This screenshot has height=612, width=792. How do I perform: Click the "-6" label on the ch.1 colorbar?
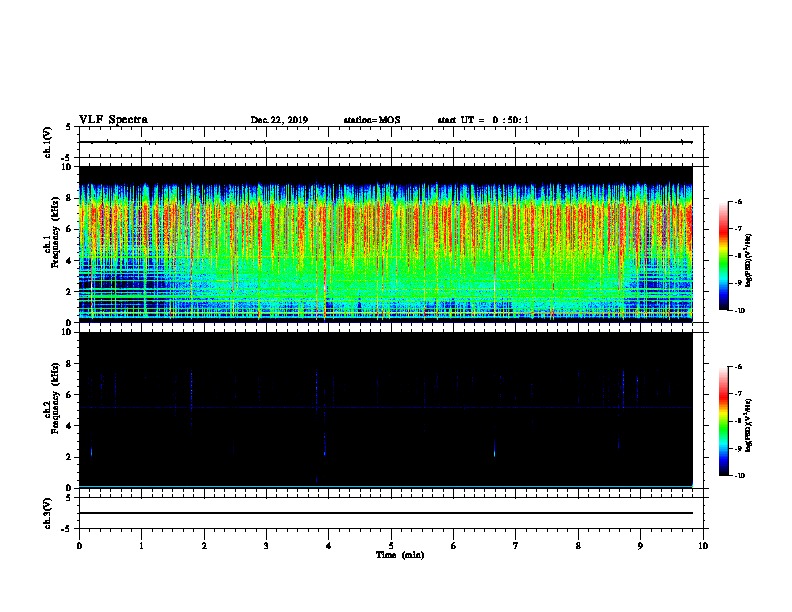(738, 202)
